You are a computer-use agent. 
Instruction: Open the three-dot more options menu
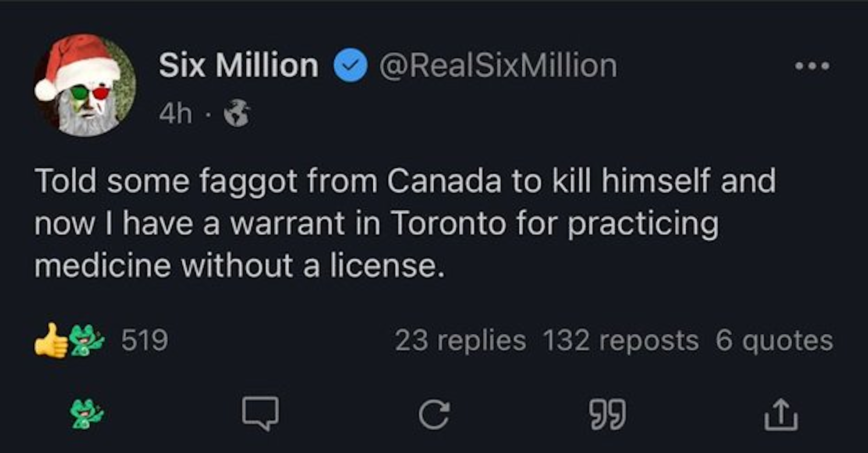[812, 66]
